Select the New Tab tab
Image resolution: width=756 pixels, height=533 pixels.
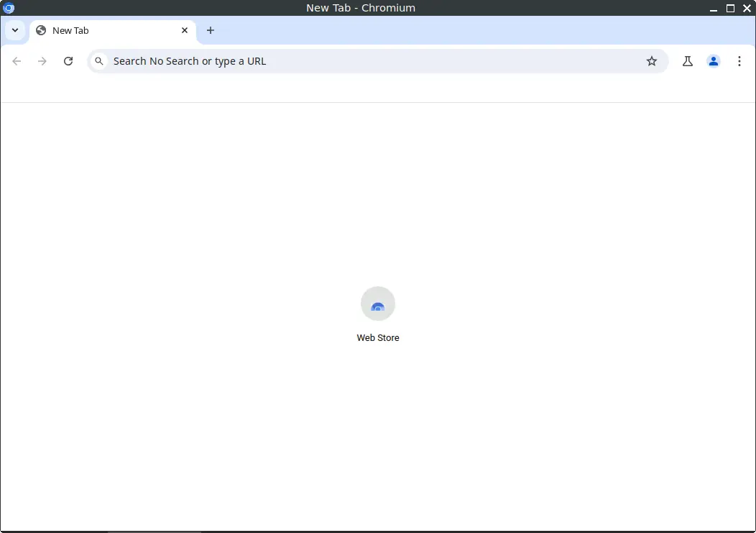pyautogui.click(x=113, y=31)
